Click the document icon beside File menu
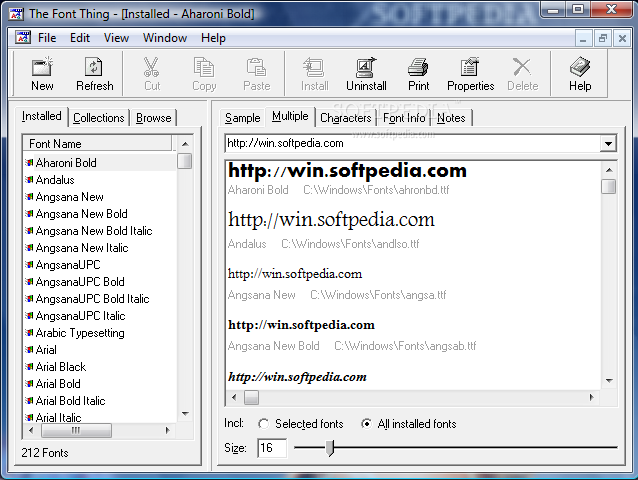This screenshot has height=480, width=638. (x=23, y=37)
